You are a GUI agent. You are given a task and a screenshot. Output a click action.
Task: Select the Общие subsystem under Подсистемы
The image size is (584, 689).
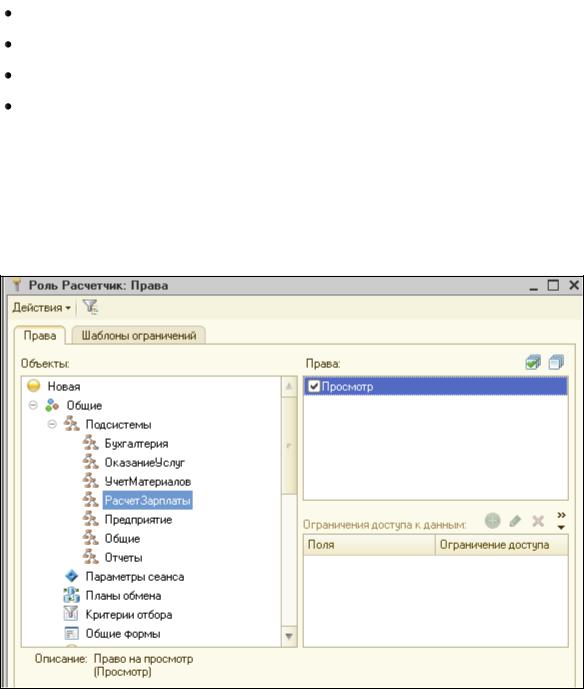(122, 538)
